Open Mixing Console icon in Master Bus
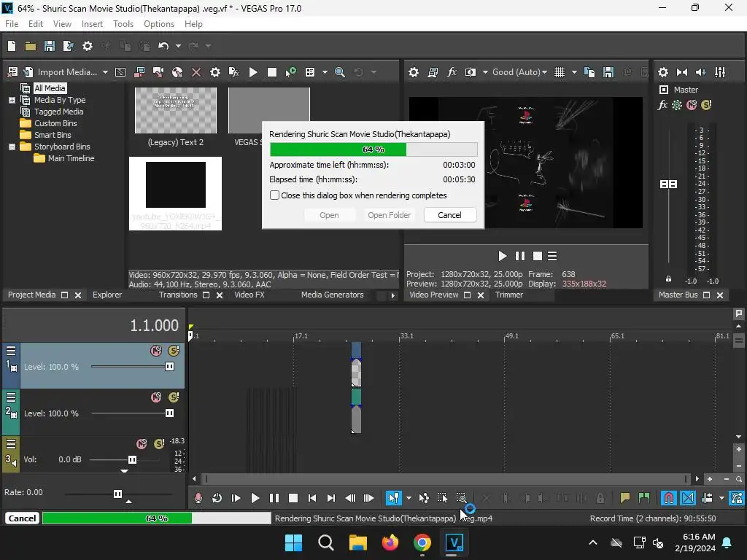Viewport: 747px width, 560px height. click(720, 72)
